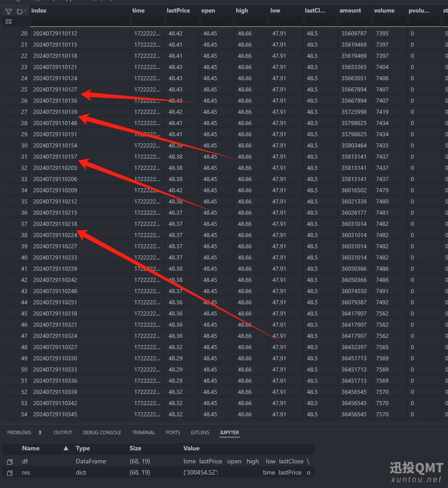Click the lastCl... column header

(x=315, y=11)
